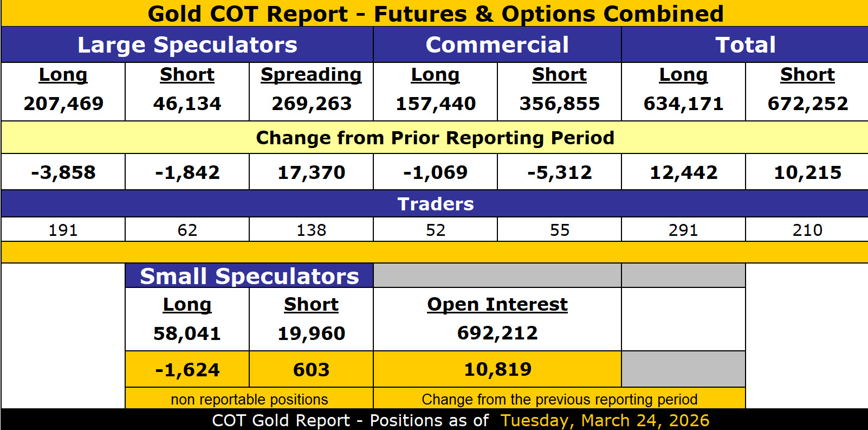Click the Tuesday, March 24, 2026 date

605,420
